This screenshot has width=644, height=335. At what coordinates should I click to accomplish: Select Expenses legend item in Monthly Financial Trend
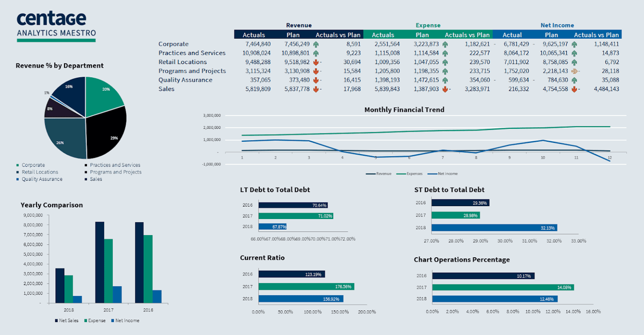tap(414, 173)
